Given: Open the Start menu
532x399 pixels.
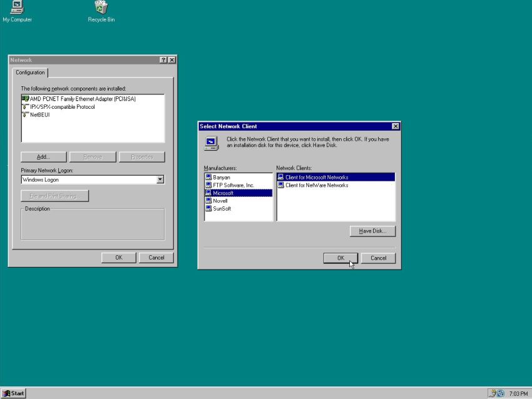Looking at the screenshot, I should pos(14,393).
